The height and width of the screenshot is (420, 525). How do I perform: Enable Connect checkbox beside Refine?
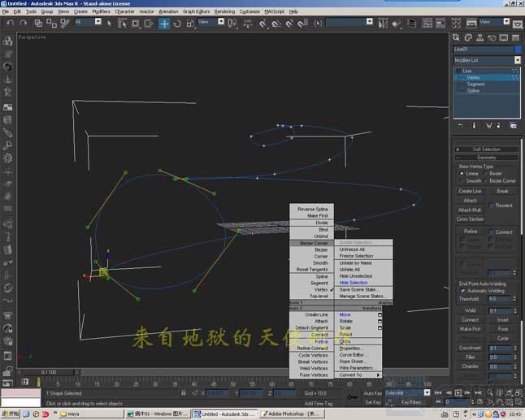(491, 232)
